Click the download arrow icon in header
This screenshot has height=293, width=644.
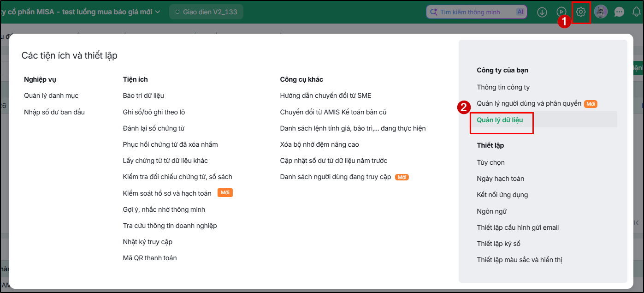[x=542, y=12]
